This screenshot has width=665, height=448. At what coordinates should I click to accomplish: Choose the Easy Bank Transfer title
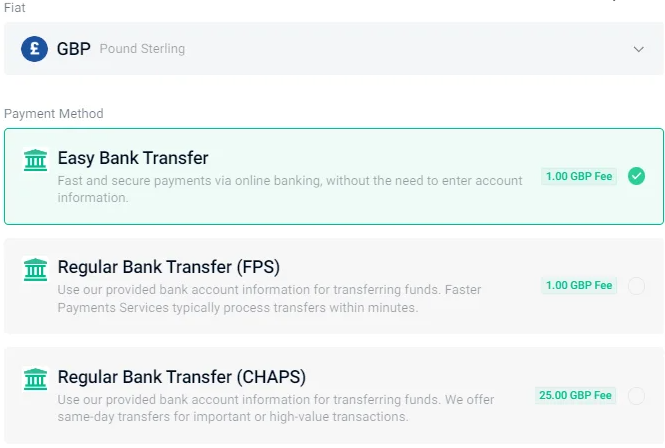point(133,158)
